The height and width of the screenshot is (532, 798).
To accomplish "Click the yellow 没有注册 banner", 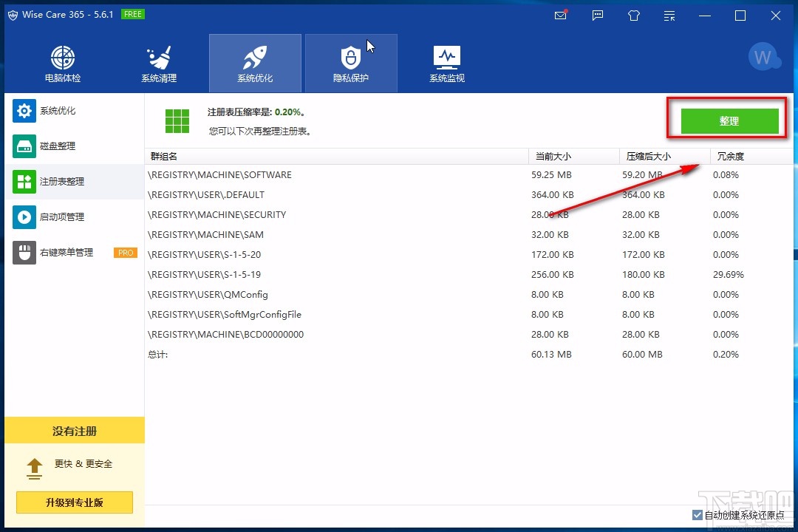I will click(x=75, y=431).
